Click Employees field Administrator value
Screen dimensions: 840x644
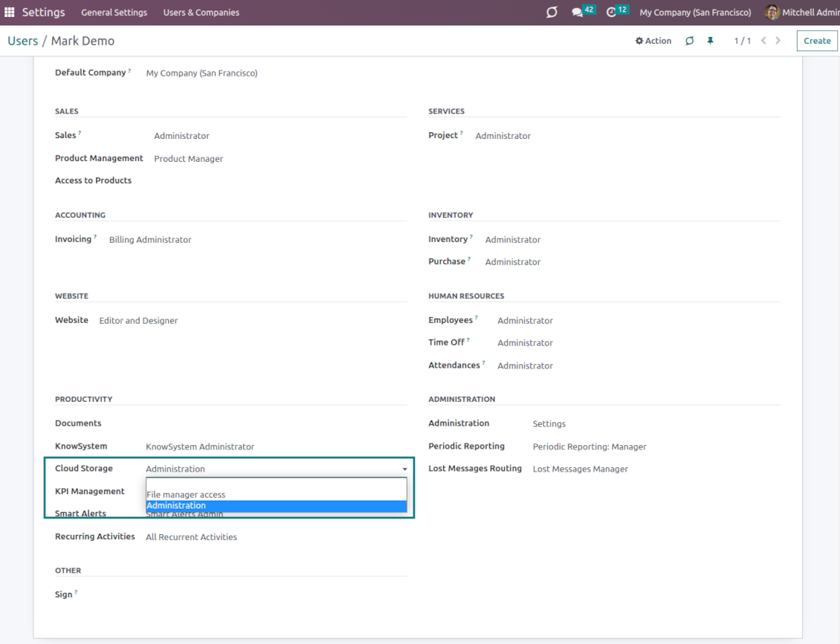pos(525,321)
